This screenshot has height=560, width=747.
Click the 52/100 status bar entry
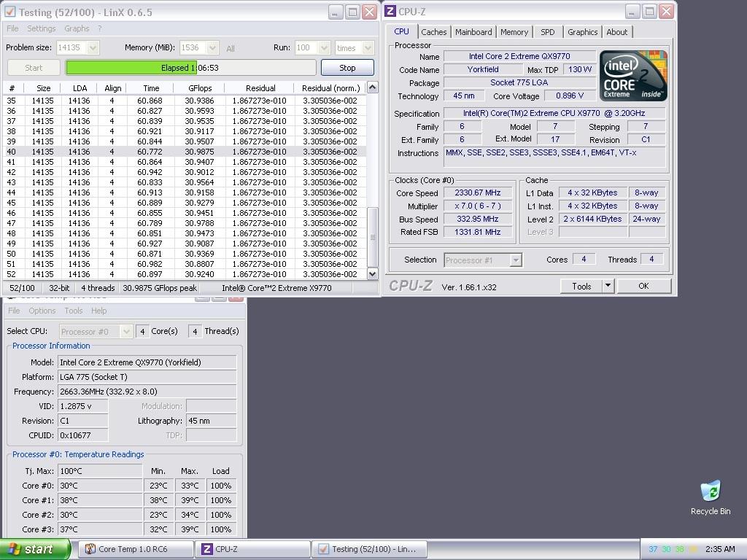(x=22, y=287)
